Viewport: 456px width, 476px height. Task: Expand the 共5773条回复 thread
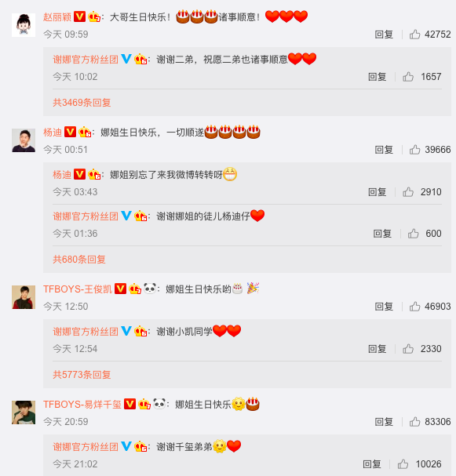click(x=82, y=375)
